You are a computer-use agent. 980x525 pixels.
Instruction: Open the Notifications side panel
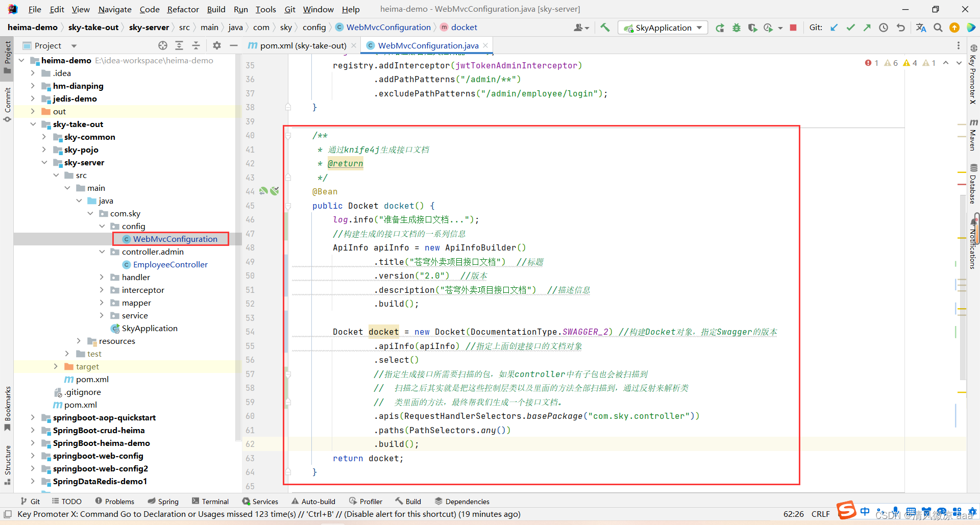(x=973, y=245)
